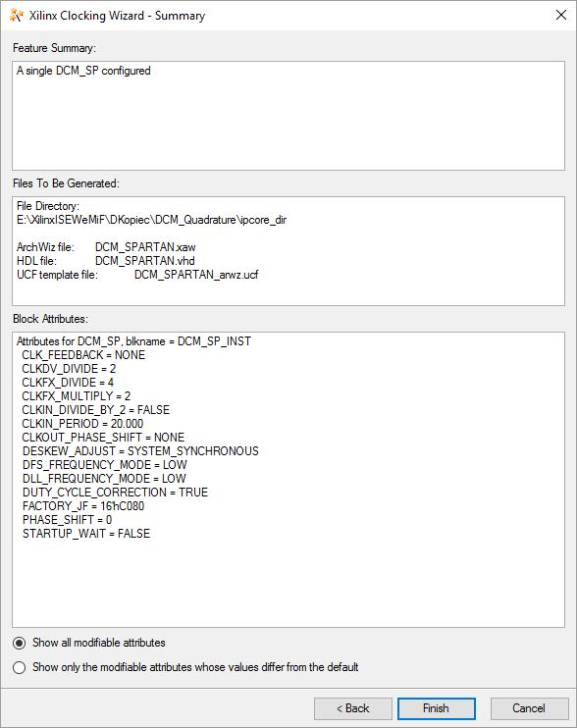
Task: Click the FACTORY_JF attribute line
Action: click(x=83, y=506)
